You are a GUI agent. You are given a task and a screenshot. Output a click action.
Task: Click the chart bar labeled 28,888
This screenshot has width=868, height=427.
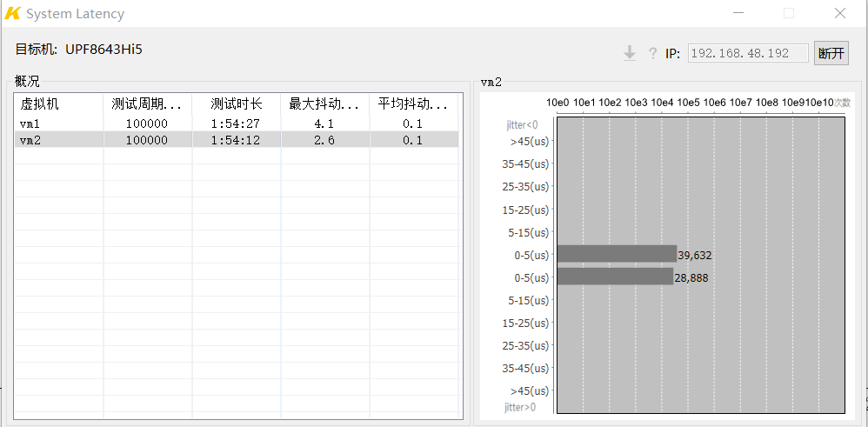[x=614, y=277]
